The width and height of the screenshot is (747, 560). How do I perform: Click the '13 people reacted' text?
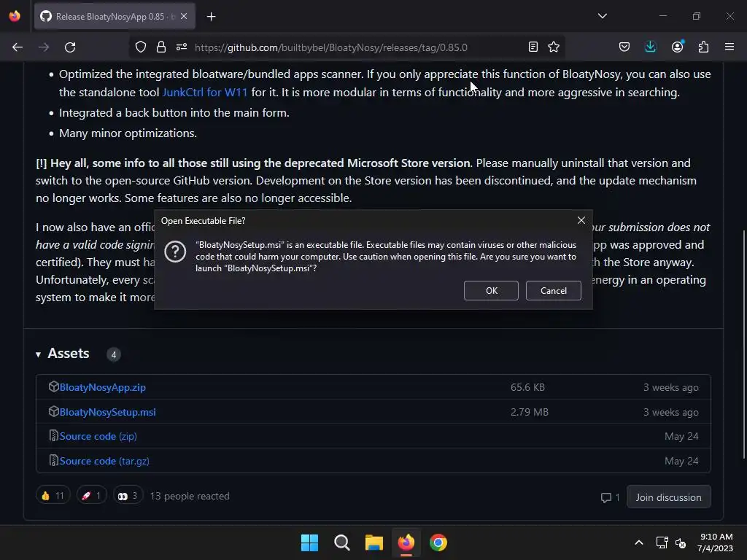pyautogui.click(x=190, y=496)
